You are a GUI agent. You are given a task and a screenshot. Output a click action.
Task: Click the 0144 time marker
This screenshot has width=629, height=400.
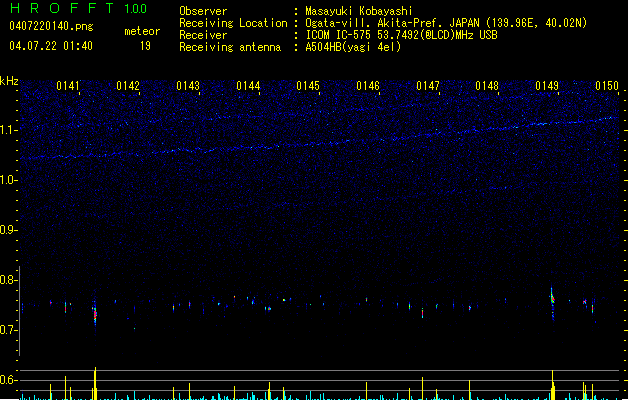point(248,86)
